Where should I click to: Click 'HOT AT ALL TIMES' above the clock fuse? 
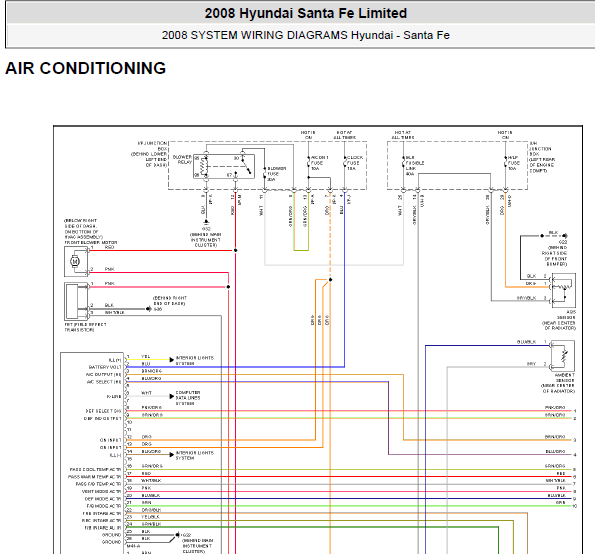pos(344,135)
